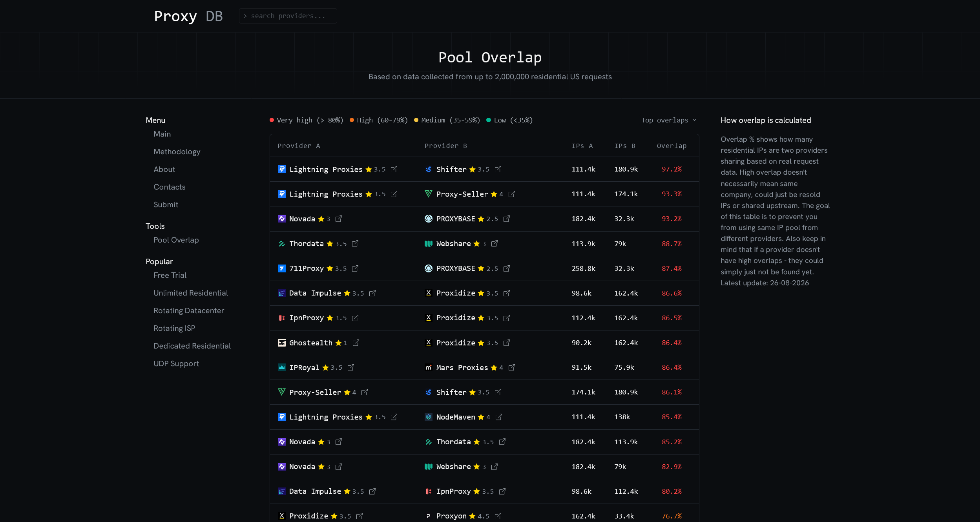Image resolution: width=980 pixels, height=522 pixels.
Task: Open Rotating Datacenter category
Action: click(x=189, y=310)
